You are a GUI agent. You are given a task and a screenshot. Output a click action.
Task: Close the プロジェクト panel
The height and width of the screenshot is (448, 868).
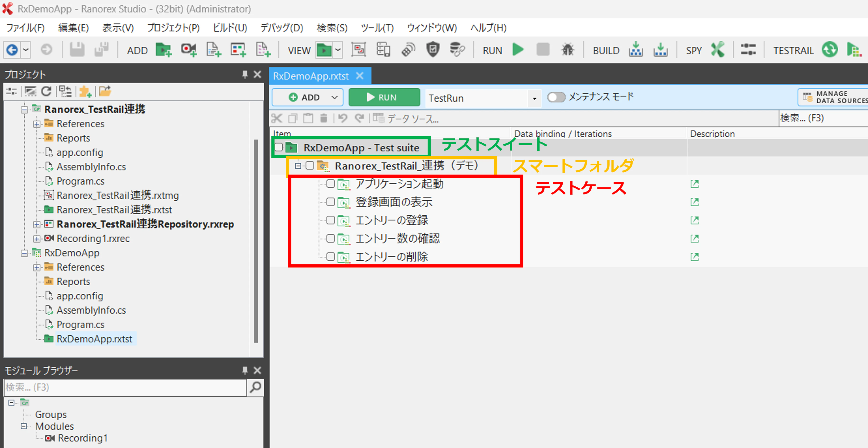point(258,74)
